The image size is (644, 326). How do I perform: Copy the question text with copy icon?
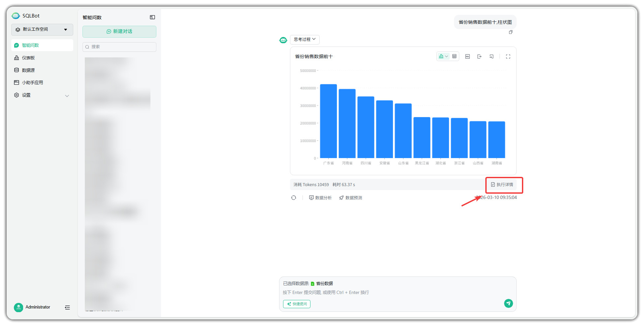511,32
